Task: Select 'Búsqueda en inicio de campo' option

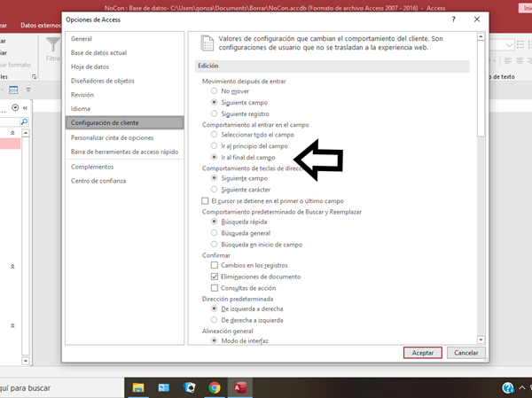Action: (214, 245)
